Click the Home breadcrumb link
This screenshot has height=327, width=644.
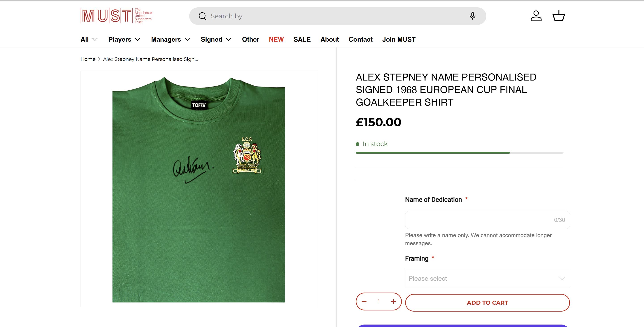tap(88, 59)
